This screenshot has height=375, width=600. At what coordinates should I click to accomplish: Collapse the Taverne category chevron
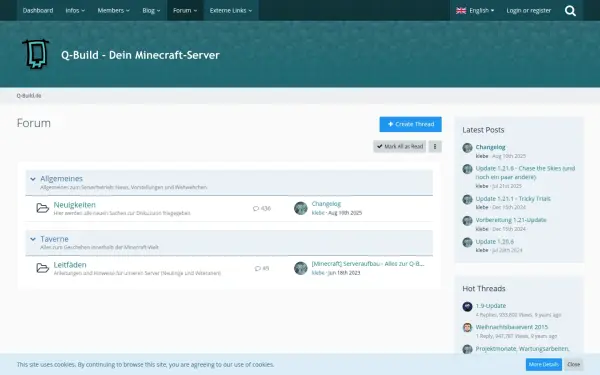33,239
